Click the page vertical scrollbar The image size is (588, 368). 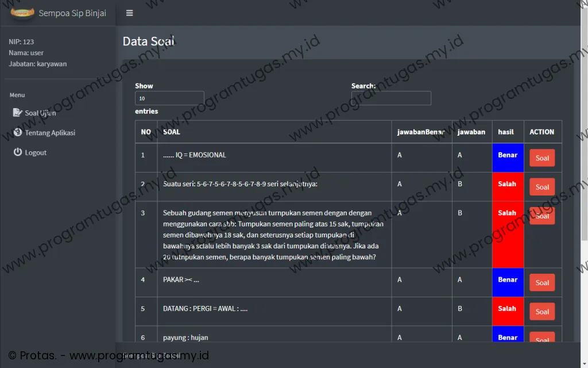coord(585,144)
